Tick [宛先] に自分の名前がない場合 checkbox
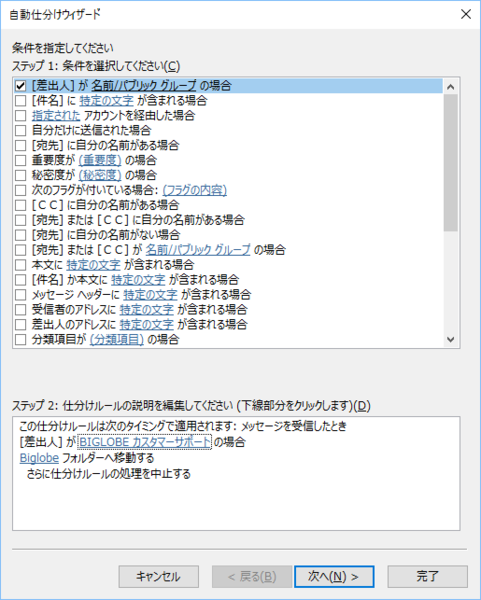 (20, 235)
